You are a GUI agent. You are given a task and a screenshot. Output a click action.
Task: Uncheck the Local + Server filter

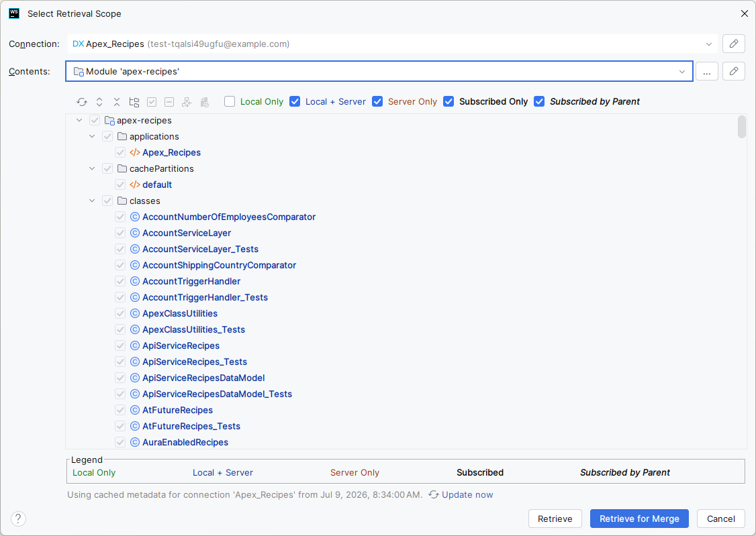click(295, 101)
